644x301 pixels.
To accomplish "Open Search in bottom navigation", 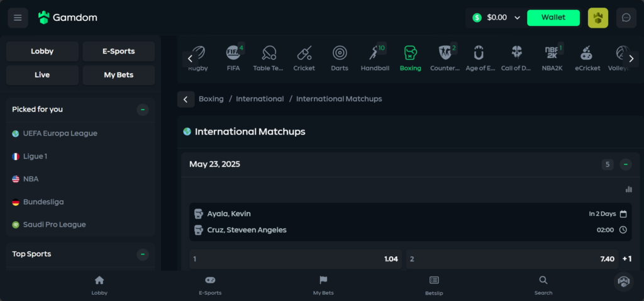I will pyautogui.click(x=543, y=286).
